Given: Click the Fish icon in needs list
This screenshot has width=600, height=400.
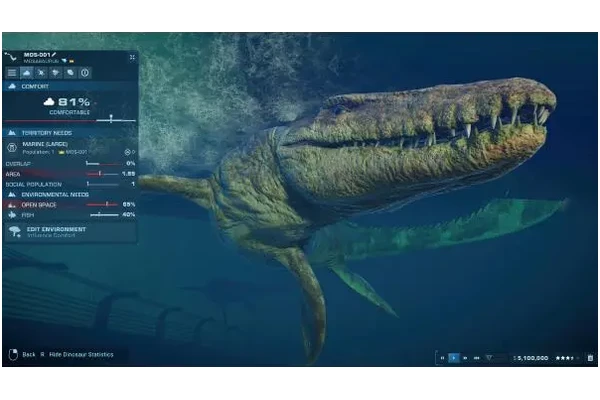Looking at the screenshot, I should point(12,215).
